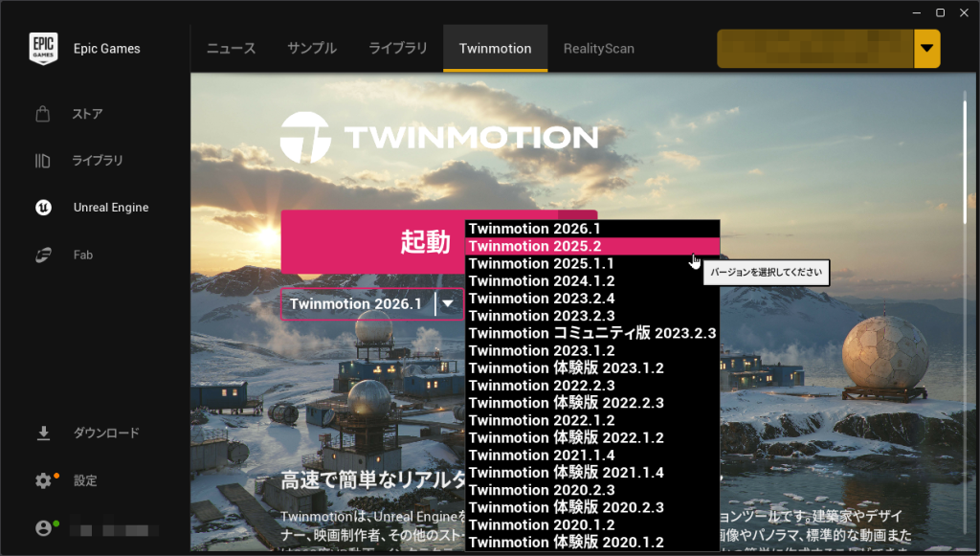This screenshot has width=980, height=556.
Task: Open the ライブラリ sidebar icon
Action: point(43,161)
